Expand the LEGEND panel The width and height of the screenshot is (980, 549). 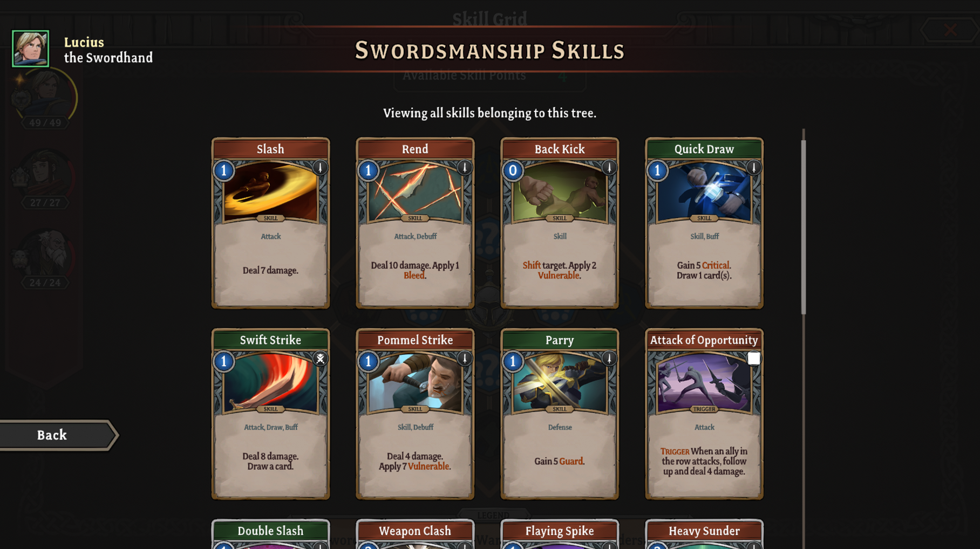click(493, 515)
